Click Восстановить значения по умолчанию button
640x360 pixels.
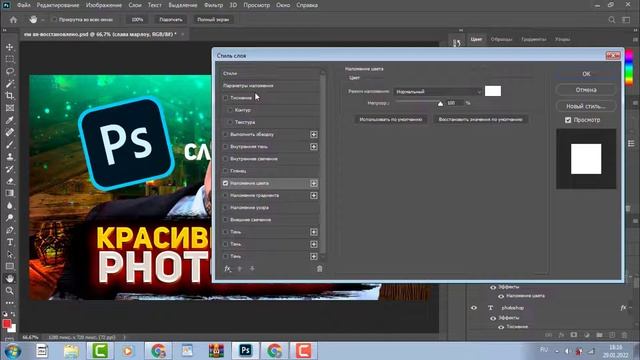[x=480, y=120]
